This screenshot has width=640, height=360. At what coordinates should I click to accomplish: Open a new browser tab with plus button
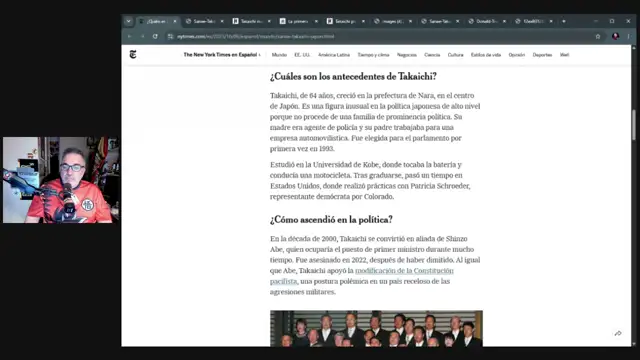point(564,21)
